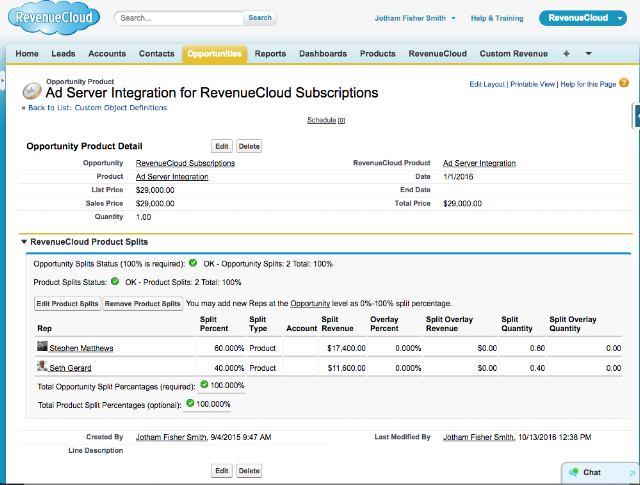Viewport: 640px width, 485px height.
Task: Expand the left sidebar handle
Action: 2,81
